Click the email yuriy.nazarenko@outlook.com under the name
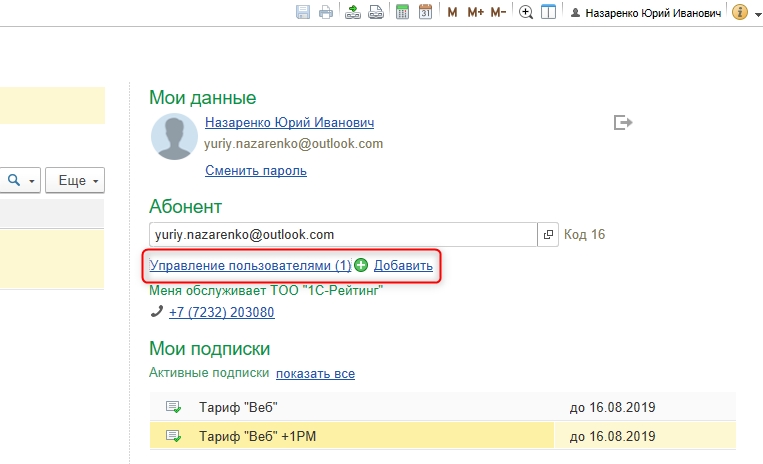 pos(293,144)
